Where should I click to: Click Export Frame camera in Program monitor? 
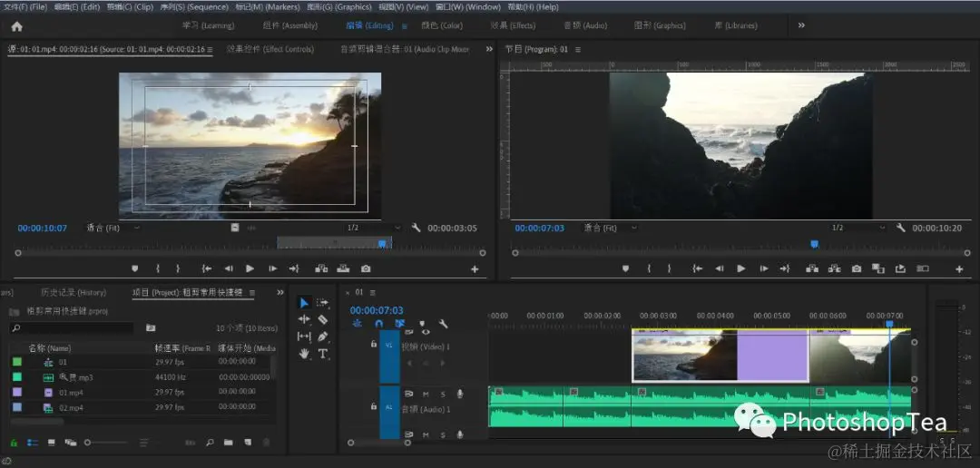point(857,268)
